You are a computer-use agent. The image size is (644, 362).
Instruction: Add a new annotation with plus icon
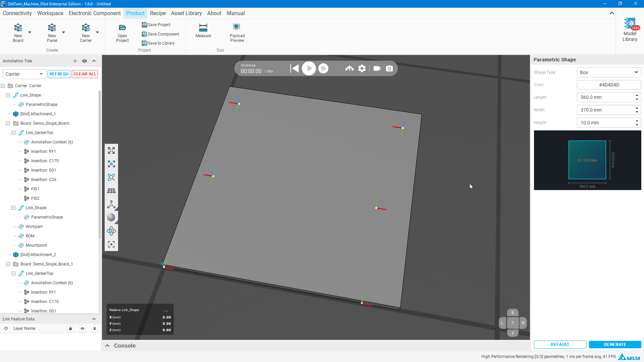click(x=75, y=61)
